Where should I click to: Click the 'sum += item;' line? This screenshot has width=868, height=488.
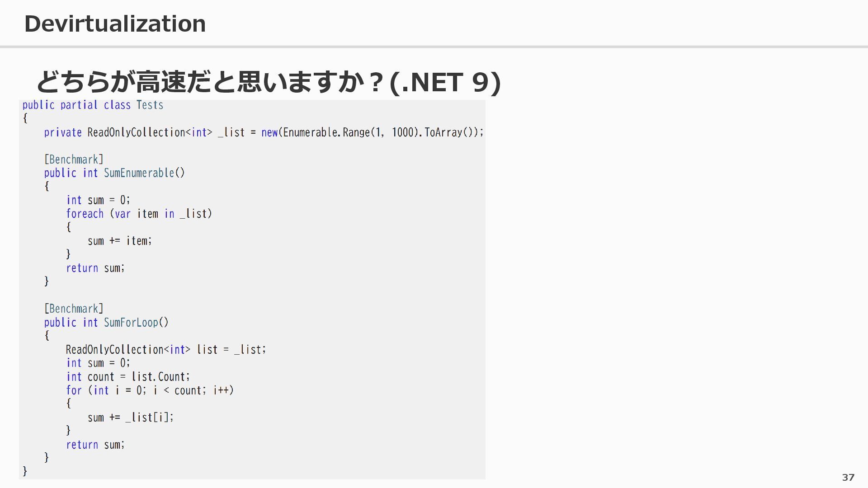coord(119,241)
